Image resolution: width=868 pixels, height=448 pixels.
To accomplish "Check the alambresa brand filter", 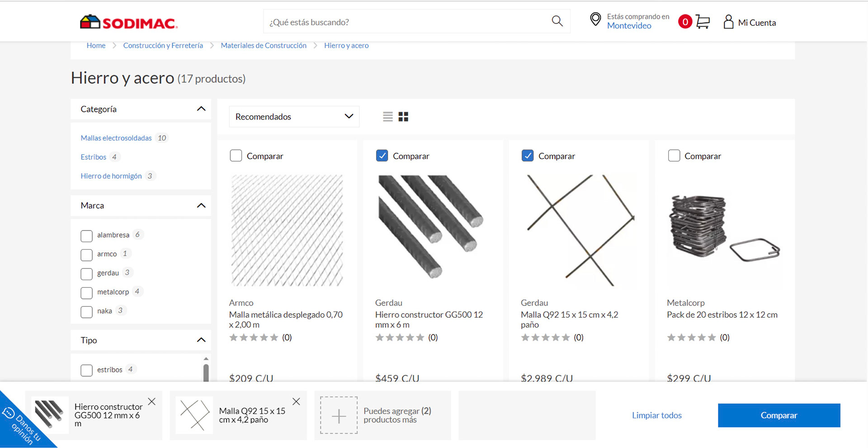I will pos(86,236).
